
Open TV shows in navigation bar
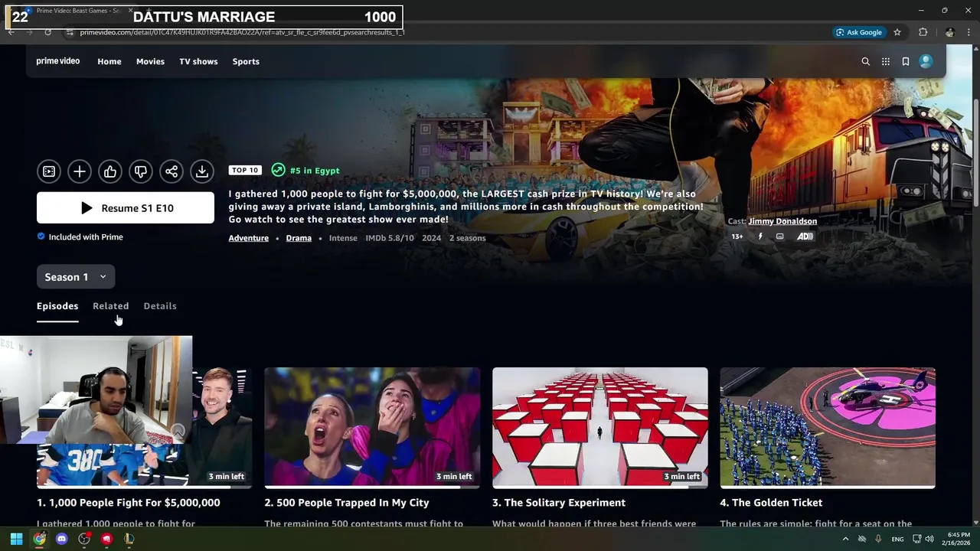pyautogui.click(x=198, y=61)
